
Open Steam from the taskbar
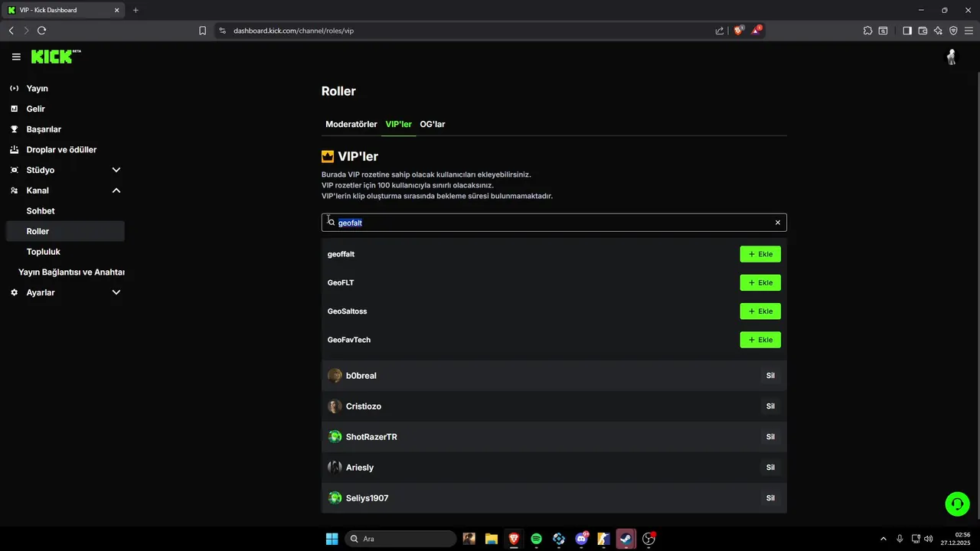626,539
